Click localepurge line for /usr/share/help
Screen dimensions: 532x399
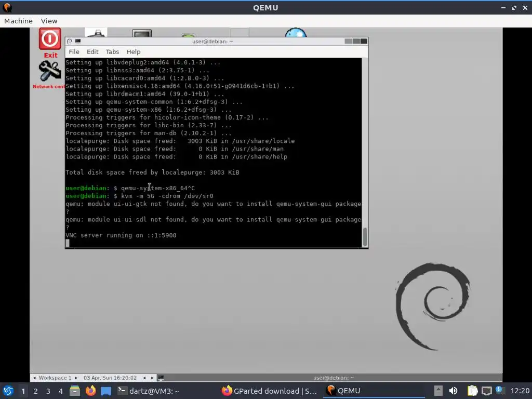pos(177,157)
